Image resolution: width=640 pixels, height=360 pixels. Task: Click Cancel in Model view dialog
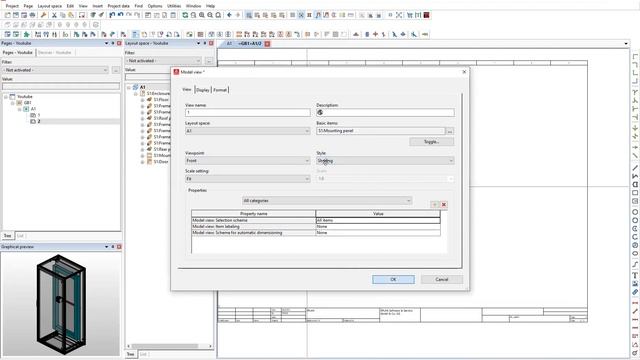coord(442,280)
